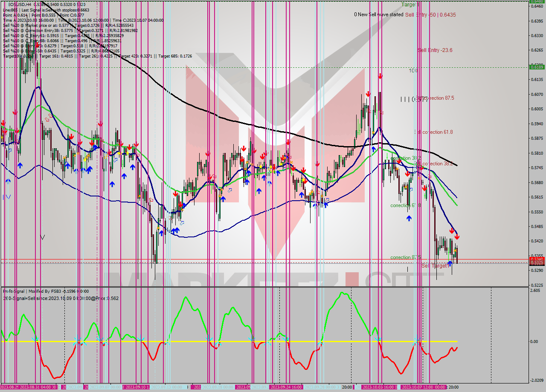
Task: Click the 0.6330 price axis label
Action: coord(537,35)
